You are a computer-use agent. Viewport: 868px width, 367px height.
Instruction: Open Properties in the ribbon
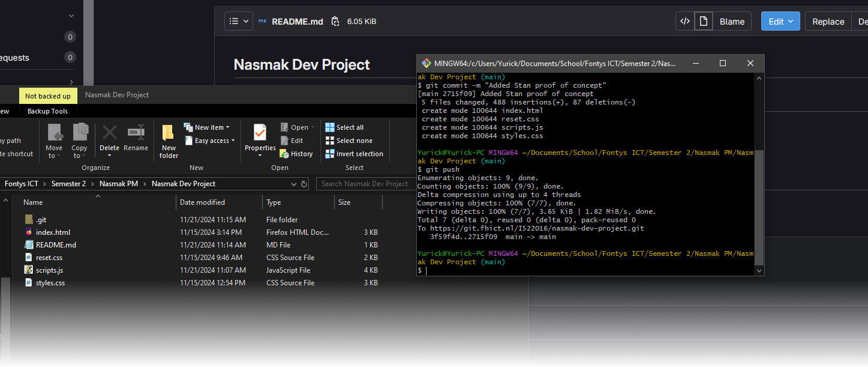coord(260,138)
